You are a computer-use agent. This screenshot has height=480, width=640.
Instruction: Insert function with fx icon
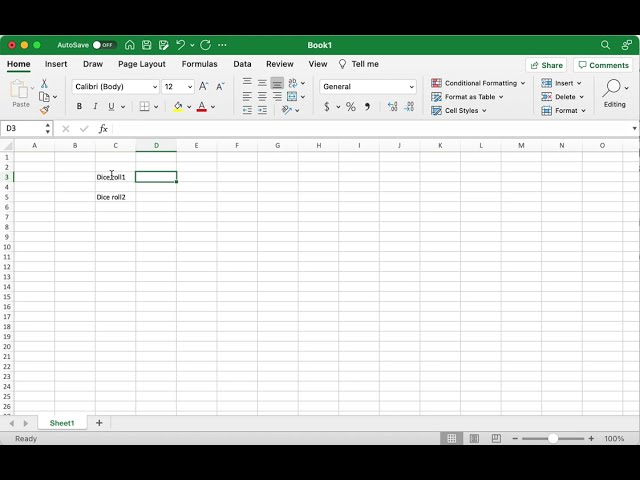(x=103, y=129)
